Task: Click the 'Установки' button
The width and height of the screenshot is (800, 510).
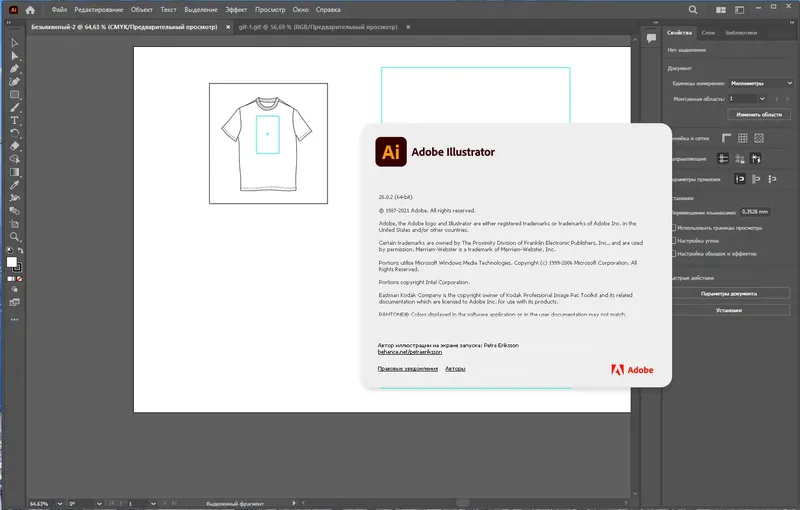Action: tap(729, 310)
